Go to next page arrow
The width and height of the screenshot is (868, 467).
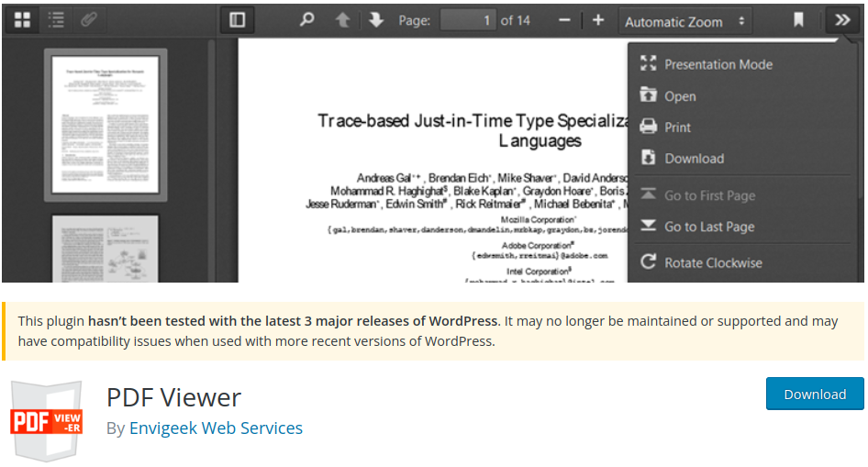[x=376, y=20]
